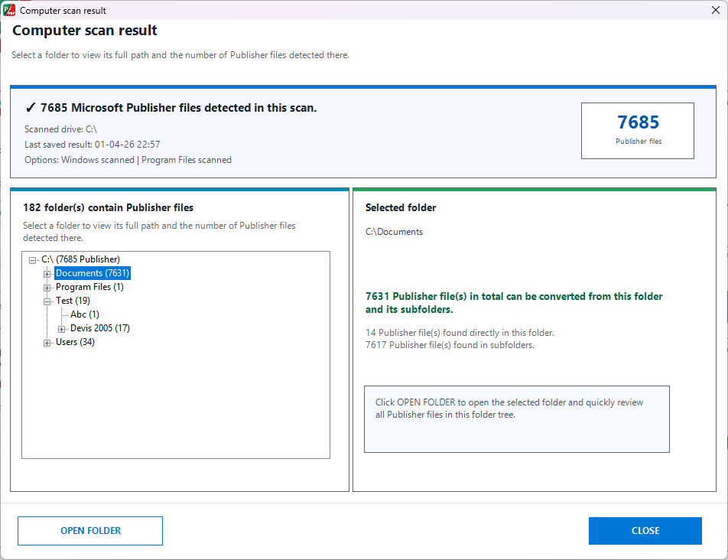
Task: Expand the Devis 2005 (17) node
Action: click(x=61, y=329)
